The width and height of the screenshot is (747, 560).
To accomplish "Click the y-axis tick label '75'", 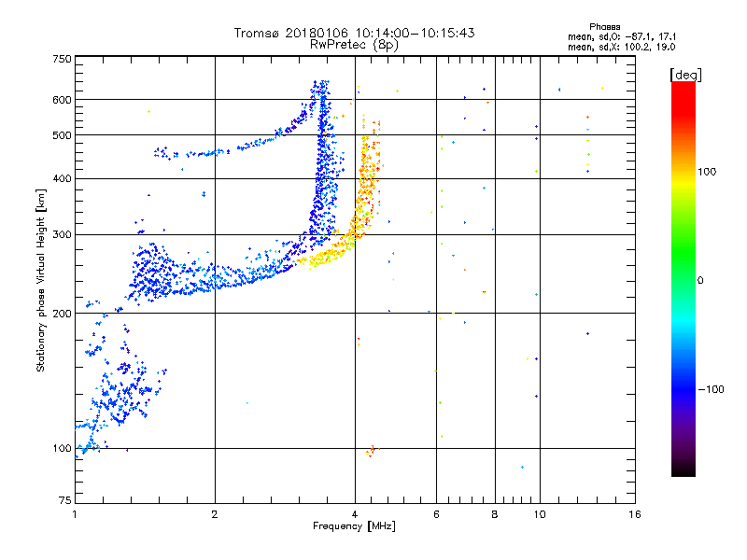I will click(65, 500).
